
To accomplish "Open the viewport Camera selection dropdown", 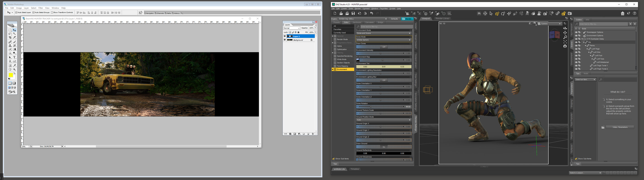I will point(549,24).
